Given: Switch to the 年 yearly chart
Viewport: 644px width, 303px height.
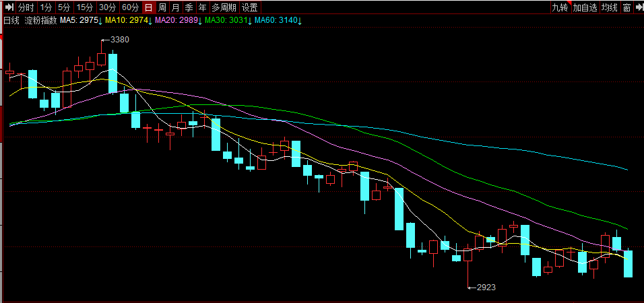Looking at the screenshot, I should (203, 7).
